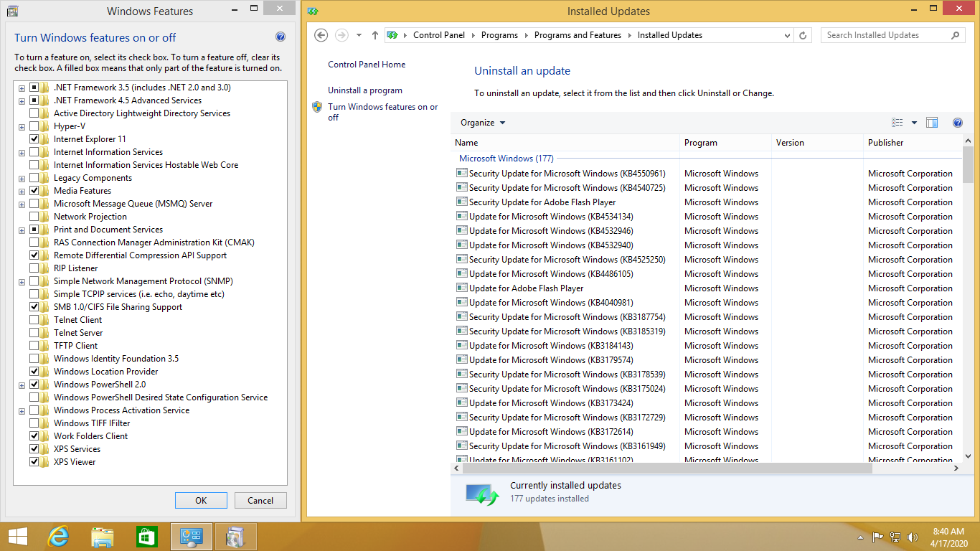Viewport: 980px width, 551px height.
Task: Sort by the Publisher column header
Action: tap(913, 143)
